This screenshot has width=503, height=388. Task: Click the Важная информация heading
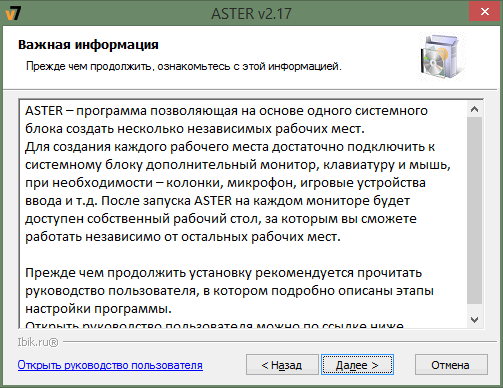tap(88, 45)
